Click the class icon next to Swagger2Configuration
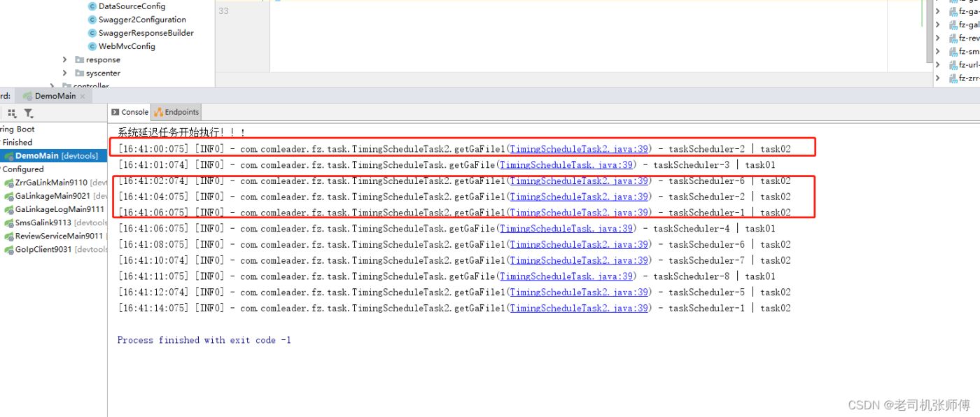980x417 pixels. click(92, 20)
